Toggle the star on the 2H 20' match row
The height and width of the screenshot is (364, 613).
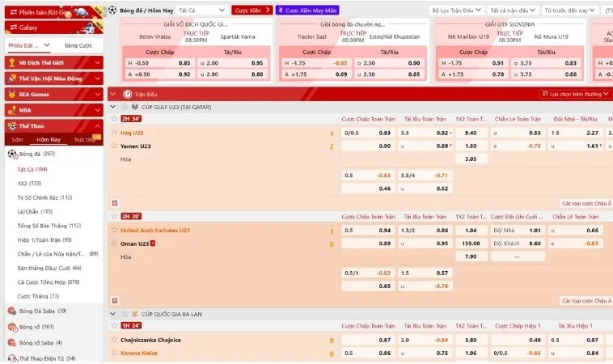click(114, 216)
